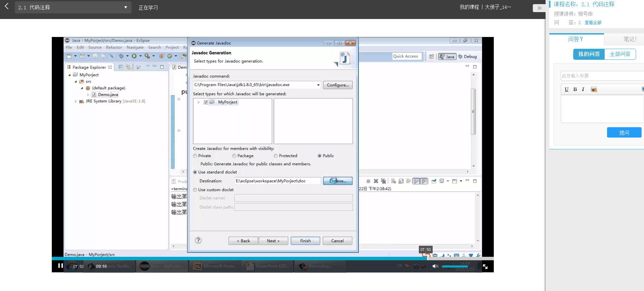Image resolution: width=644 pixels, height=291 pixels.
Task: Click the Next > button
Action: coord(273,241)
